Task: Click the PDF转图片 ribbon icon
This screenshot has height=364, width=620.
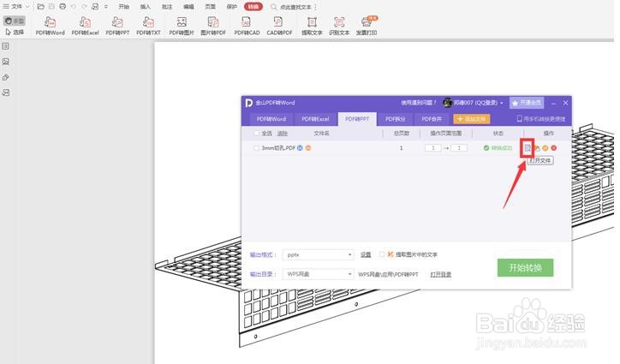Action: 182,26
